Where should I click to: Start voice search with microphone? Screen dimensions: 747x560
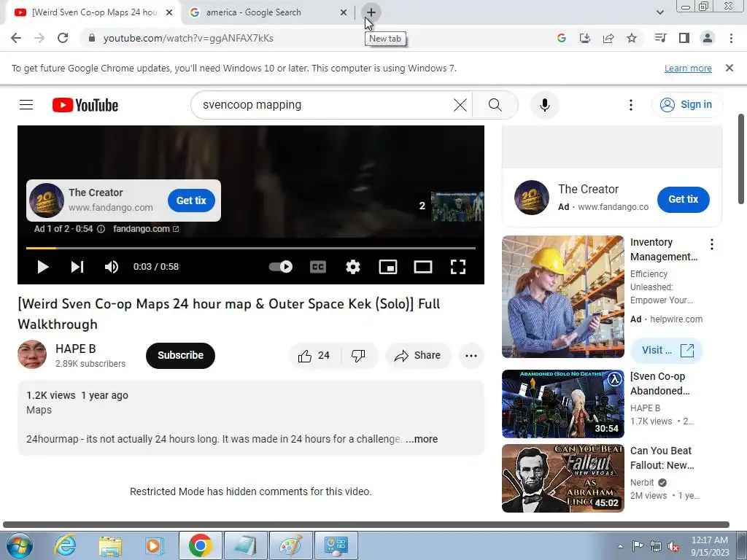point(544,105)
